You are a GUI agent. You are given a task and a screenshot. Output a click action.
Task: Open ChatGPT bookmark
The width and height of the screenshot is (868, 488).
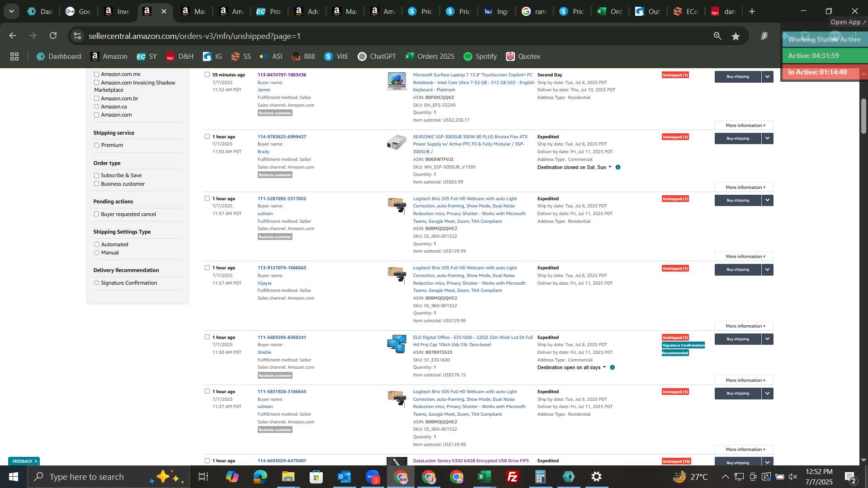point(377,56)
